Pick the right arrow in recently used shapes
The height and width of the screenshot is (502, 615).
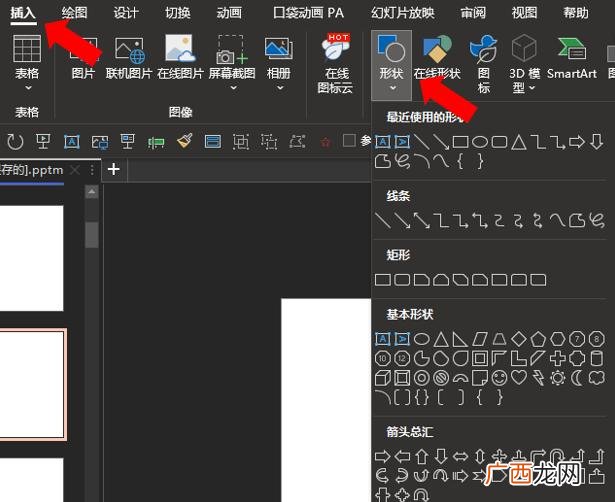coord(577,142)
